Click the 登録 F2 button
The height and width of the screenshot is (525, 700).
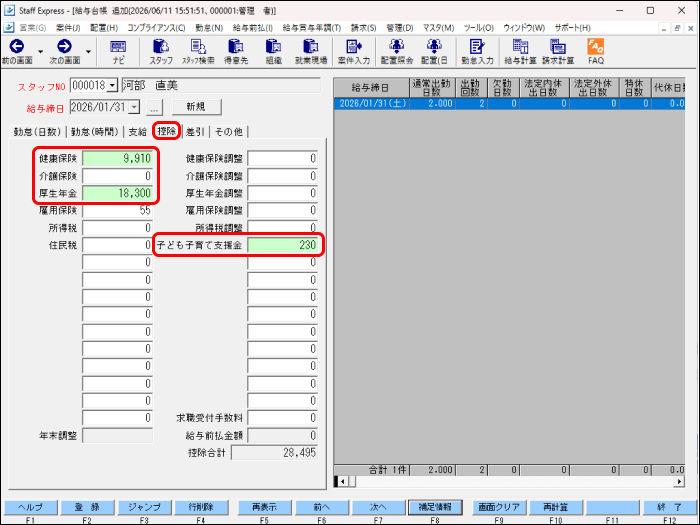pos(87,508)
